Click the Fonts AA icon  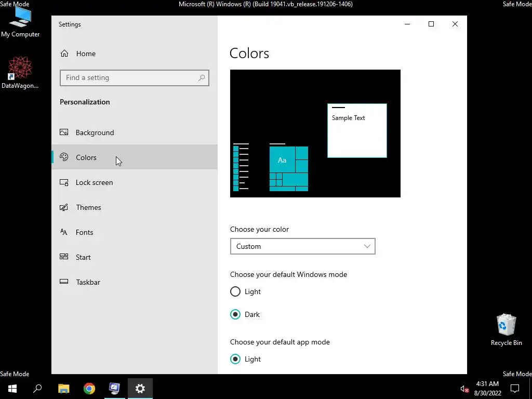[x=64, y=232]
